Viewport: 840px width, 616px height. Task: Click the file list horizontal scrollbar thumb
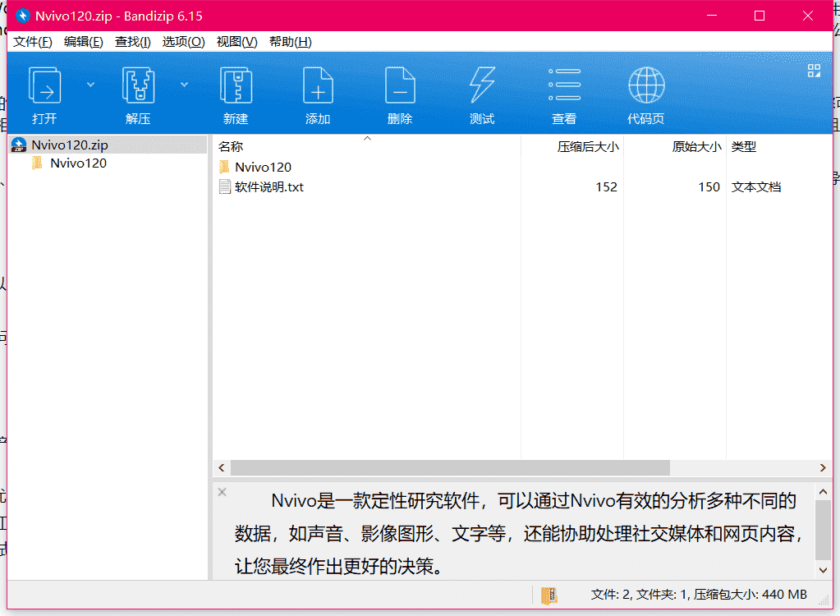coord(450,468)
